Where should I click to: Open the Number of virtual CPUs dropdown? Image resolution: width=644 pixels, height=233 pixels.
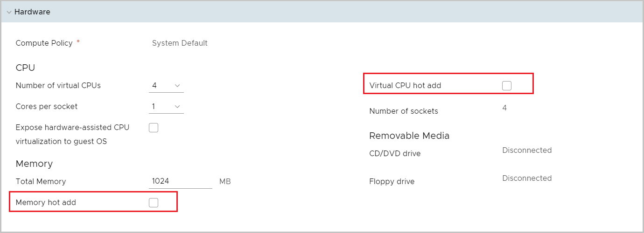[x=166, y=86]
